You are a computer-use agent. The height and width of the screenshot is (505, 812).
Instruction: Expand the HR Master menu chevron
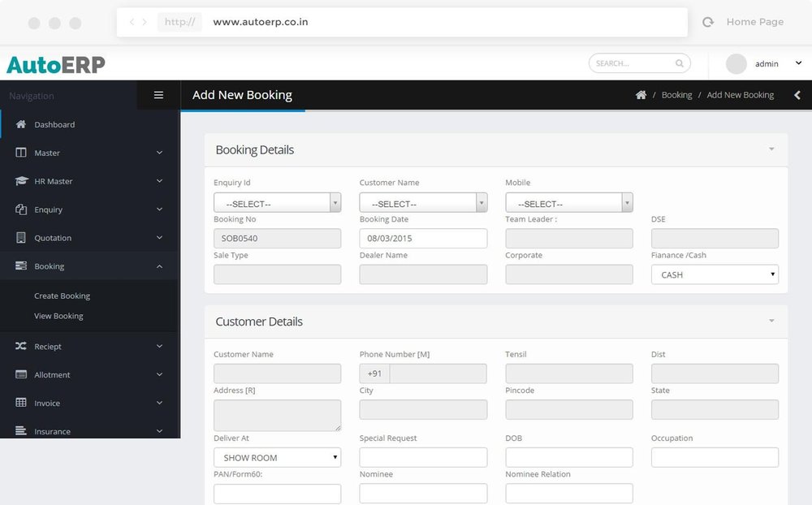coord(159,181)
